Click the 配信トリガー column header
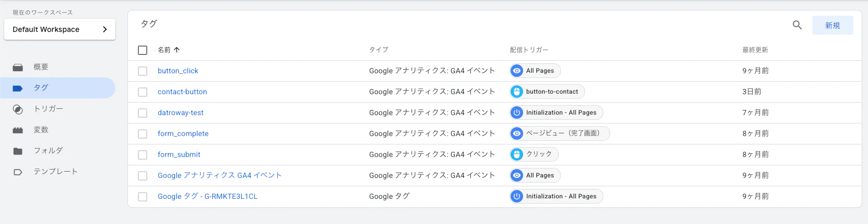Screen dimensions: 868x224 529,50
